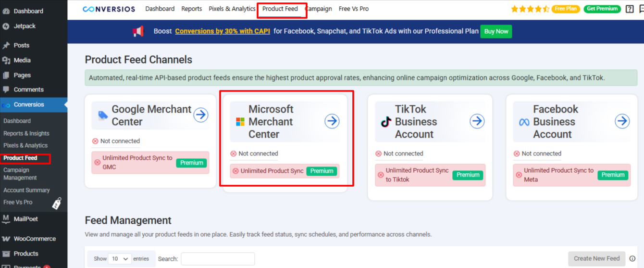Select the Free Vs Pro tab
The width and height of the screenshot is (644, 268).
354,9
